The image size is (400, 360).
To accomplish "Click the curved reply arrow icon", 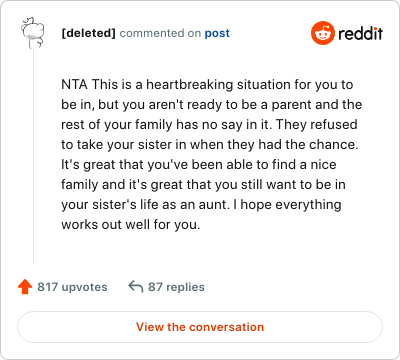I will (136, 286).
